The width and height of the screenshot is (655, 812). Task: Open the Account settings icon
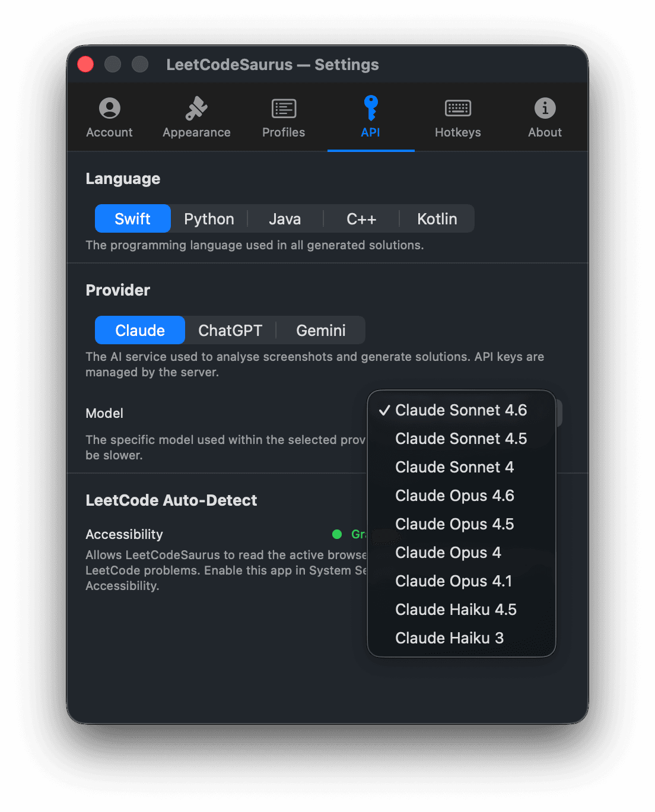tap(110, 108)
